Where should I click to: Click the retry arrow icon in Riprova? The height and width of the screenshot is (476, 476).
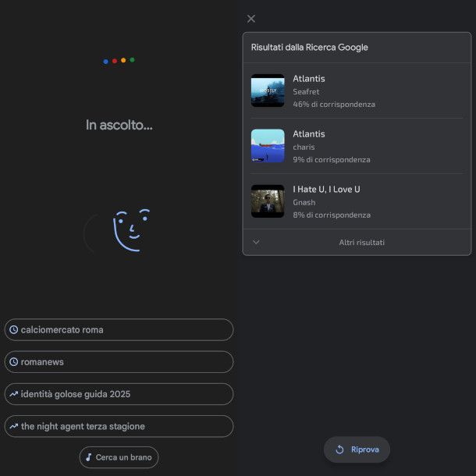point(339,449)
